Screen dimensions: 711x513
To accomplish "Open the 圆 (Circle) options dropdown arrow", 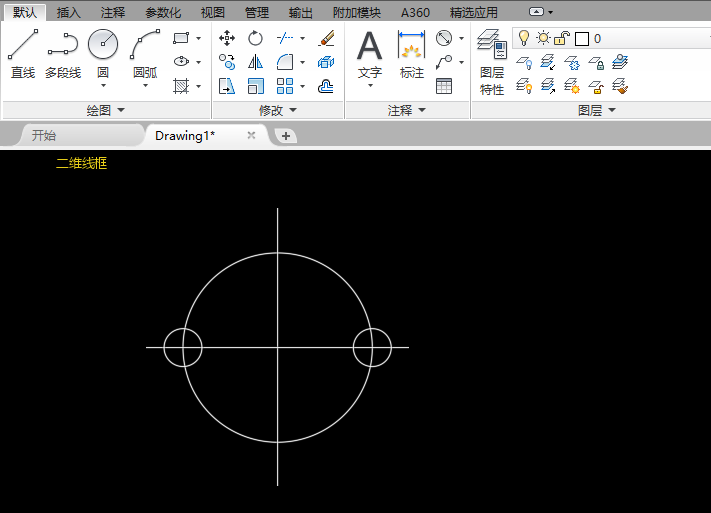I will click(103, 86).
